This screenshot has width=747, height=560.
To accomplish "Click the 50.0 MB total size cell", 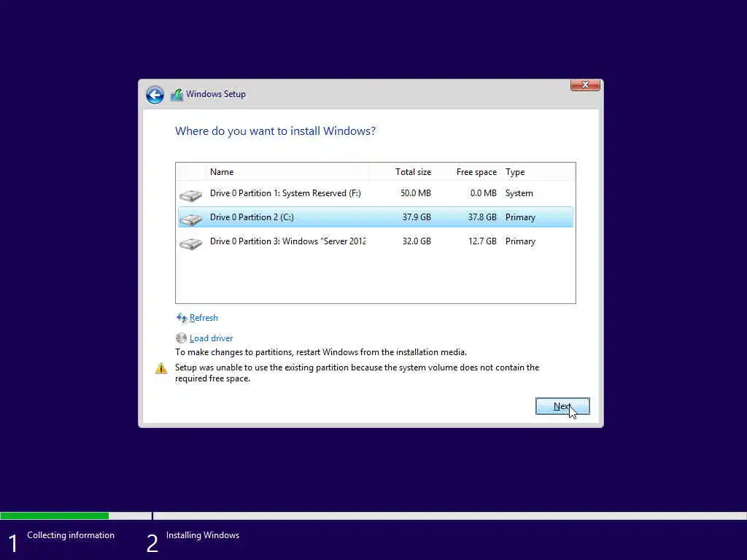I will 415,193.
